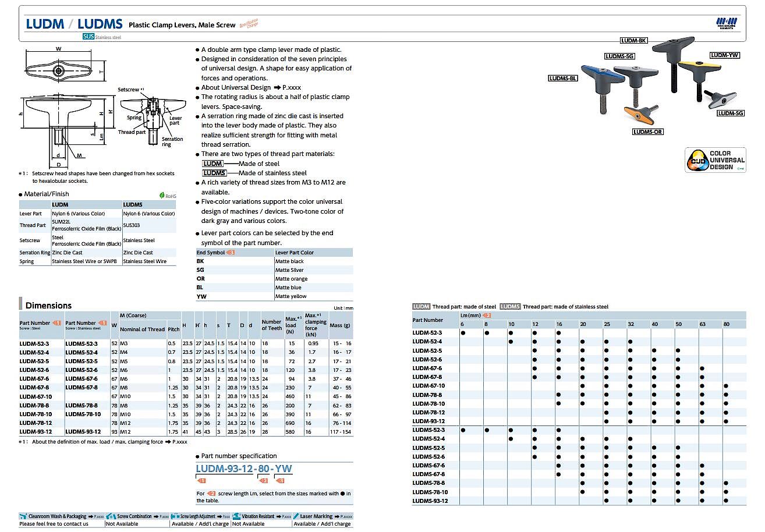Click the Screw Length Adjustment icon
765x532 pixels.
pos(176,516)
